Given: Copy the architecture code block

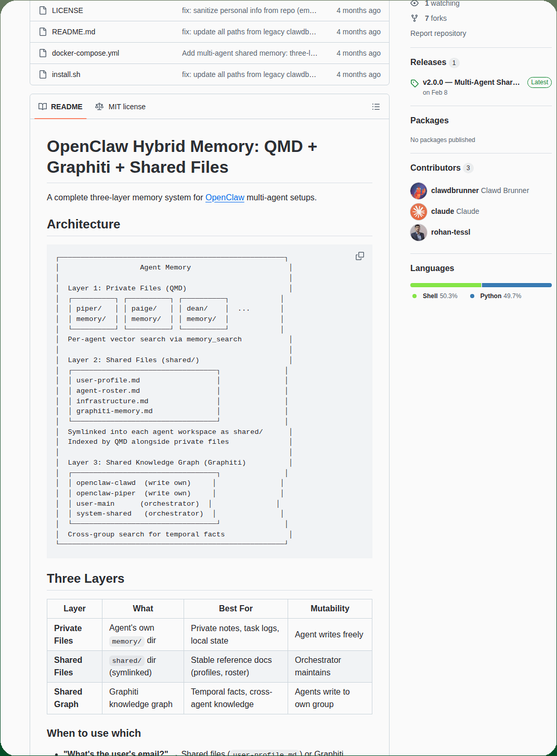Looking at the screenshot, I should point(359,256).
